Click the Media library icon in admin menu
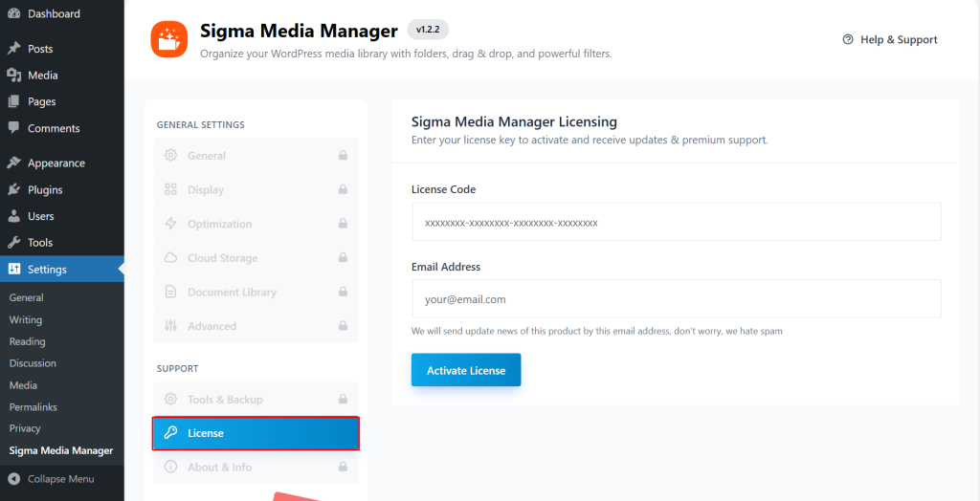This screenshot has height=501, width=980. pos(13,75)
